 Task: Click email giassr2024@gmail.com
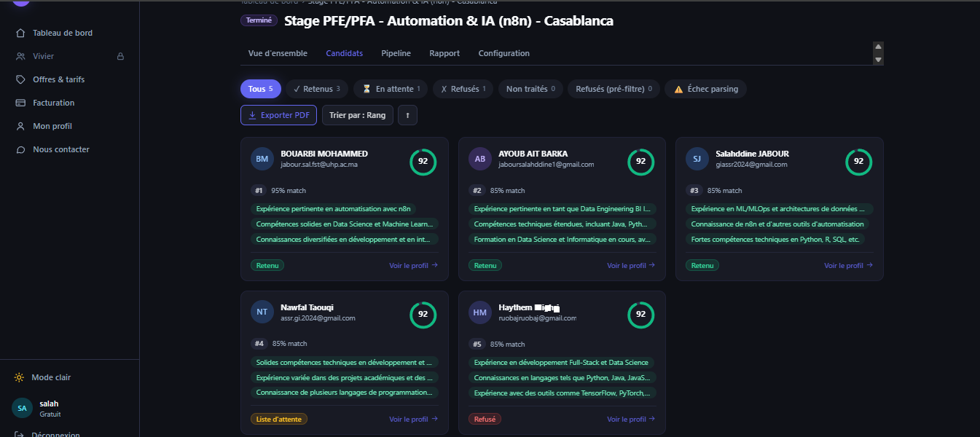[752, 165]
